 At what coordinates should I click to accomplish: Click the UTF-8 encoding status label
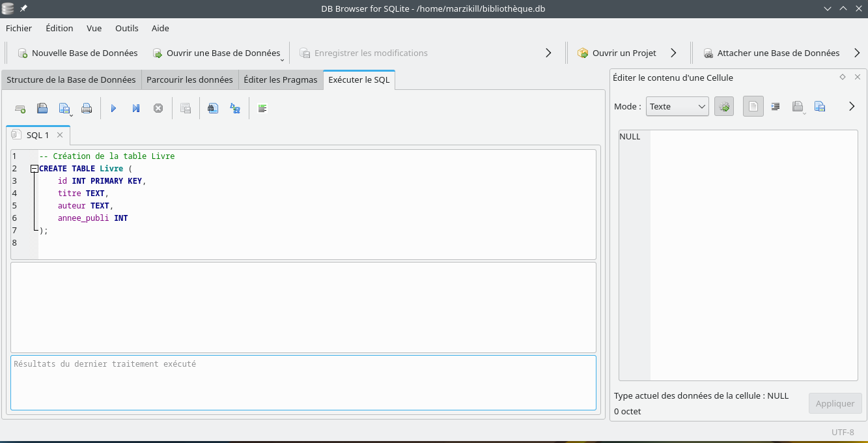pyautogui.click(x=843, y=432)
